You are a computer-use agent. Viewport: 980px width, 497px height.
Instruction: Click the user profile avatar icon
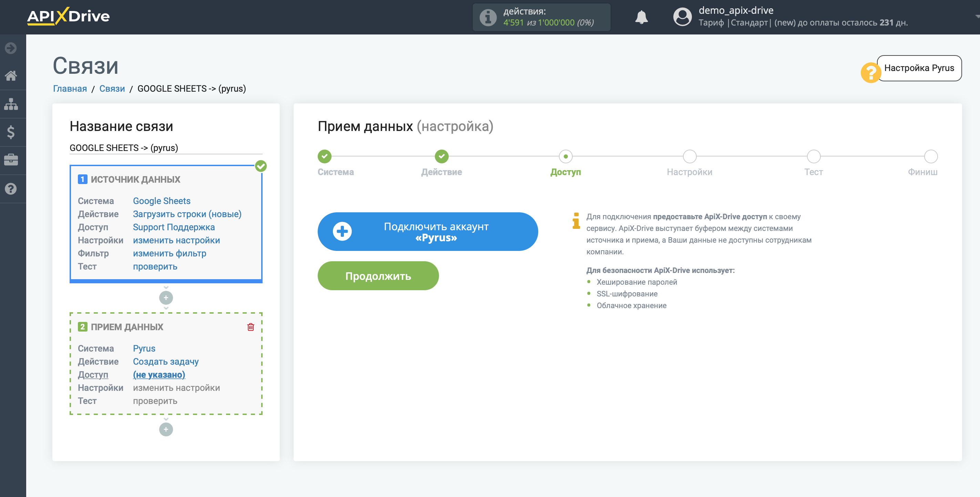[683, 17]
